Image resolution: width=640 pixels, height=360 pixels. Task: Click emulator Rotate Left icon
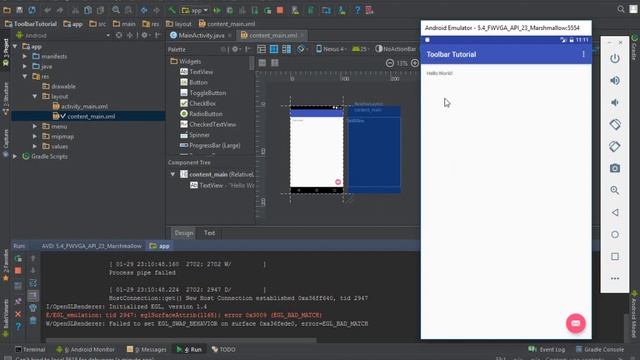(615, 124)
